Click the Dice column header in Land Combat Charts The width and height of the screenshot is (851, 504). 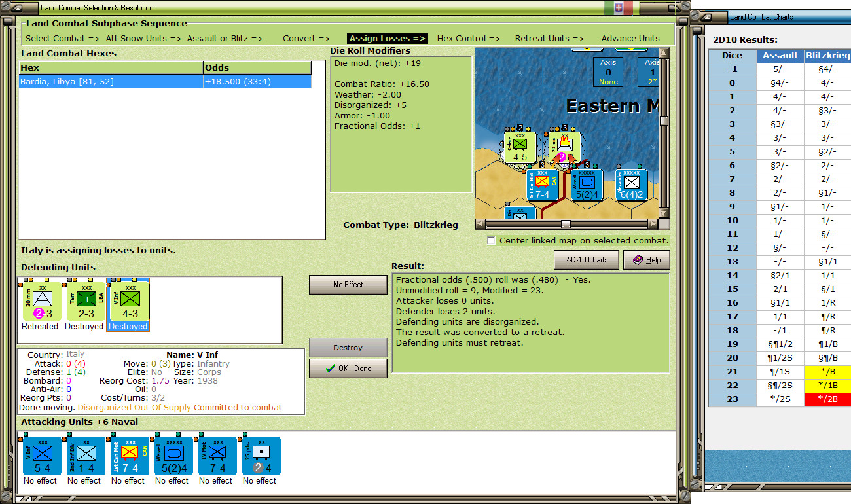[732, 56]
